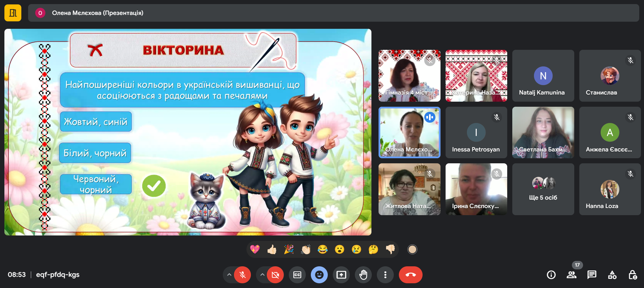Viewport: 644px width, 288px height.
Task: Unmute the microphone
Action: point(242,275)
